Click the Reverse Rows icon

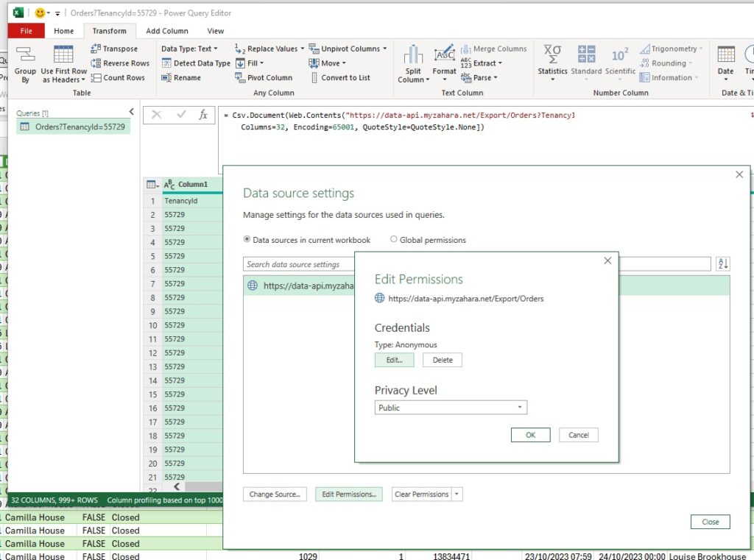96,63
